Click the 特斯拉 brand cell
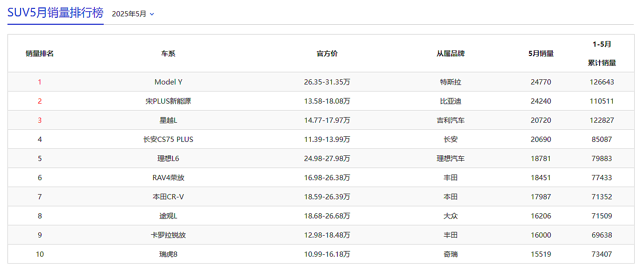 (x=451, y=82)
